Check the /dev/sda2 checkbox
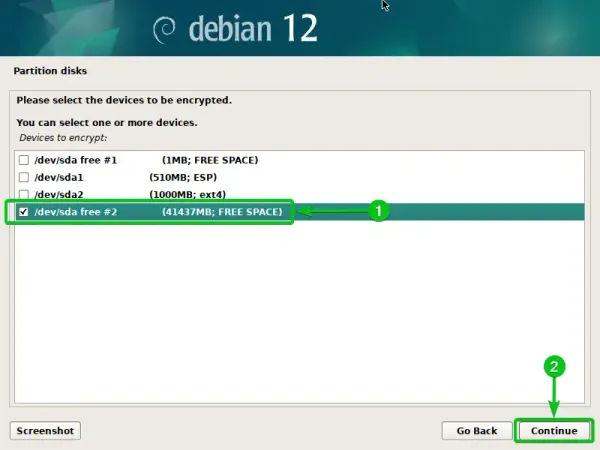This screenshot has height=450, width=600. click(23, 194)
